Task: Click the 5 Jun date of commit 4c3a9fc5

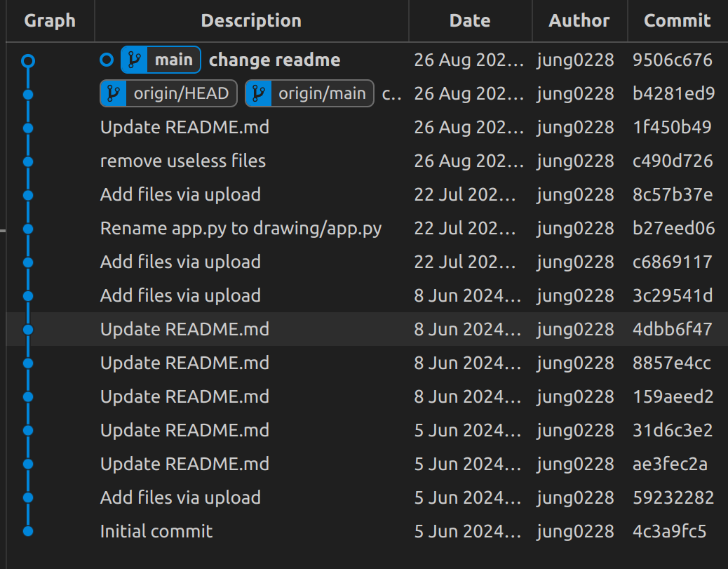Action: tap(468, 531)
